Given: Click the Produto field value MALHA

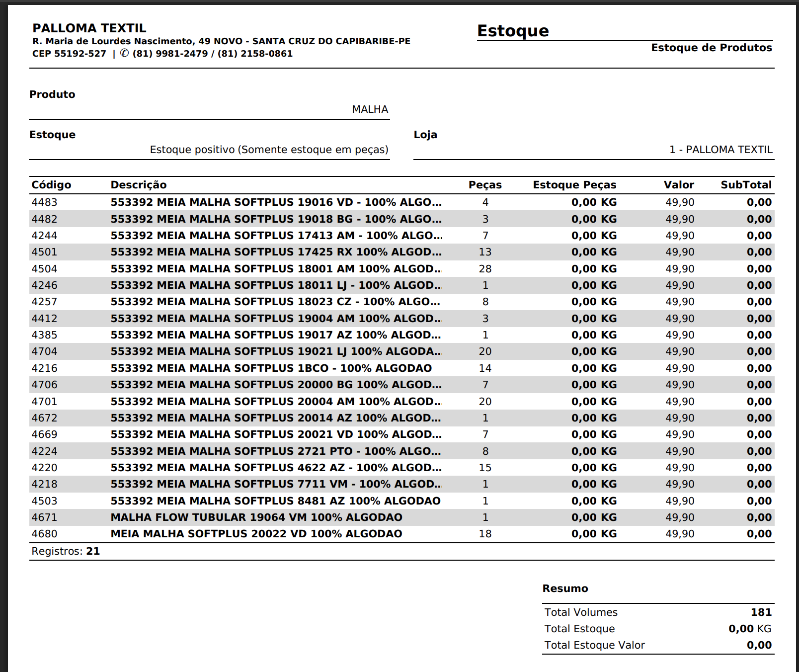Looking at the screenshot, I should pos(370,109).
